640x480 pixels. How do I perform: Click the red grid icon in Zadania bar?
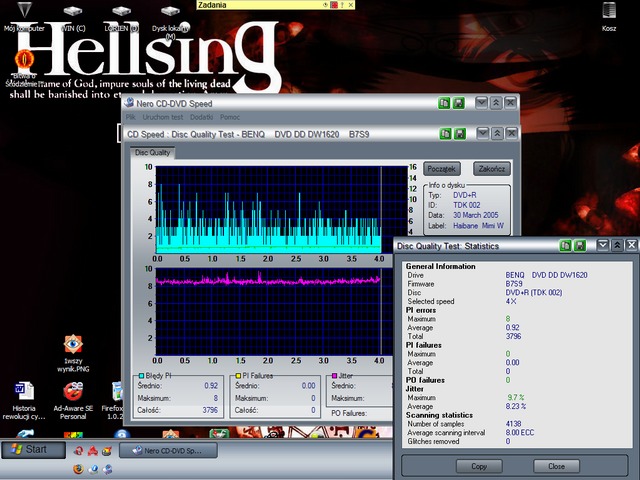(334, 5)
